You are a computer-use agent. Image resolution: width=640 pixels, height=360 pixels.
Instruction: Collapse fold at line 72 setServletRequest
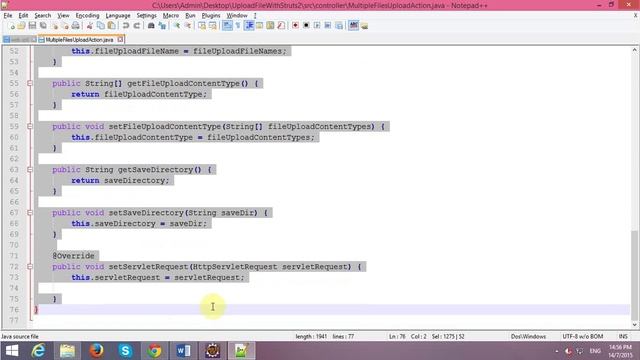[x=30, y=267]
